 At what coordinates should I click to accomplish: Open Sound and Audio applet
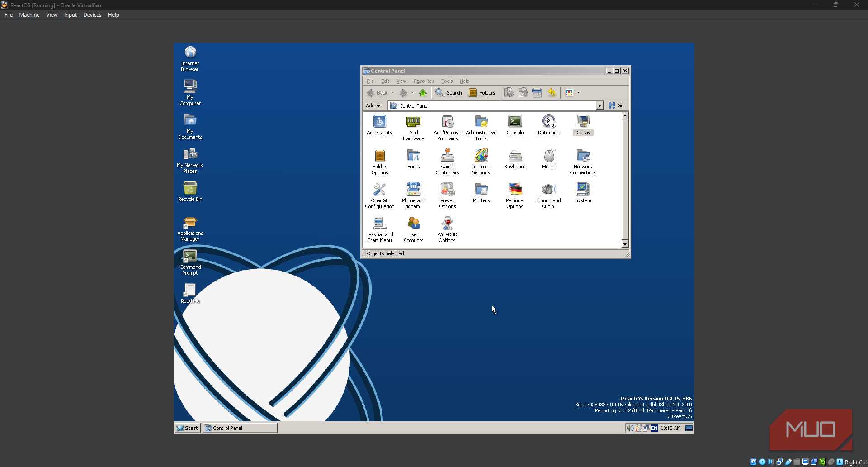[x=549, y=196]
